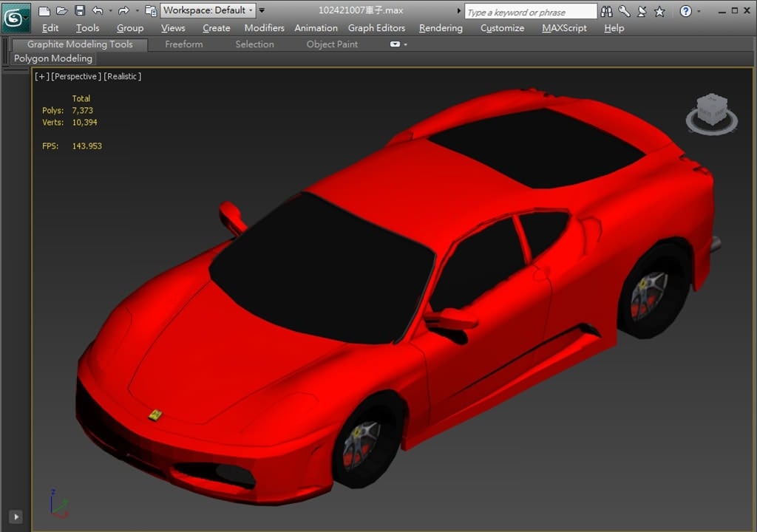This screenshot has width=757, height=532.
Task: Open the Help question mark dropdown arrow
Action: tap(699, 11)
